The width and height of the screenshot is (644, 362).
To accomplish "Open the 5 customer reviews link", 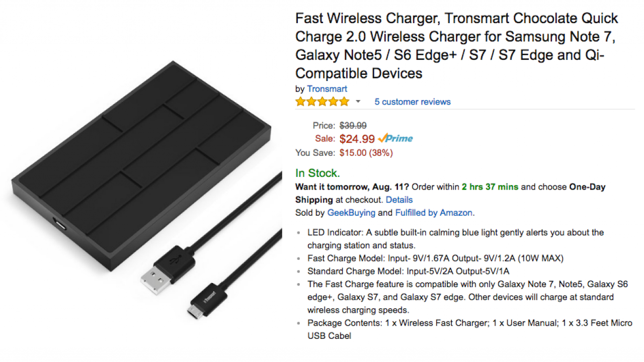I will pos(412,102).
